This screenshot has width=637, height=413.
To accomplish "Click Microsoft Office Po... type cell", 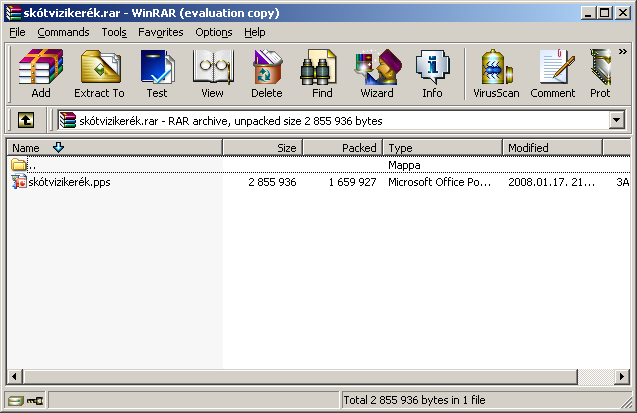I will pyautogui.click(x=440, y=182).
